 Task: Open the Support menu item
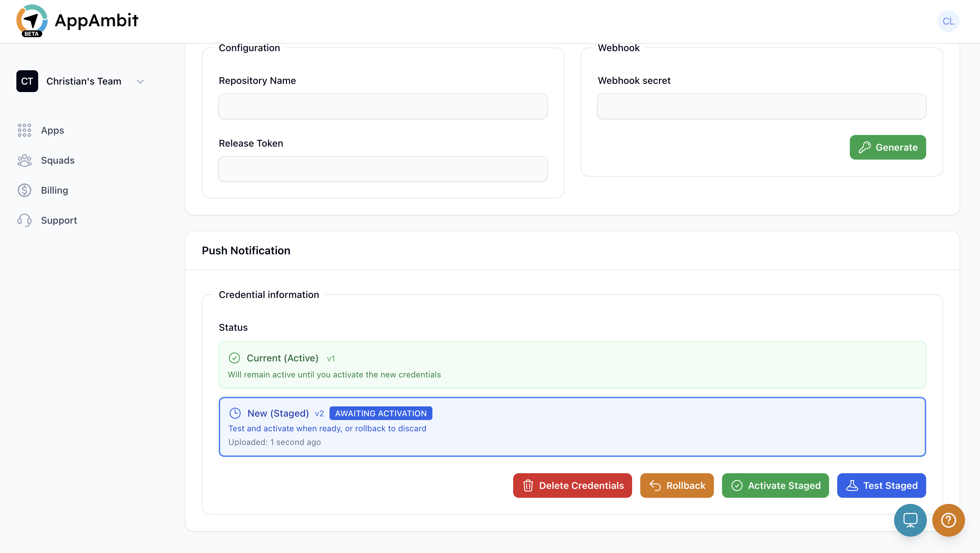[x=59, y=220]
